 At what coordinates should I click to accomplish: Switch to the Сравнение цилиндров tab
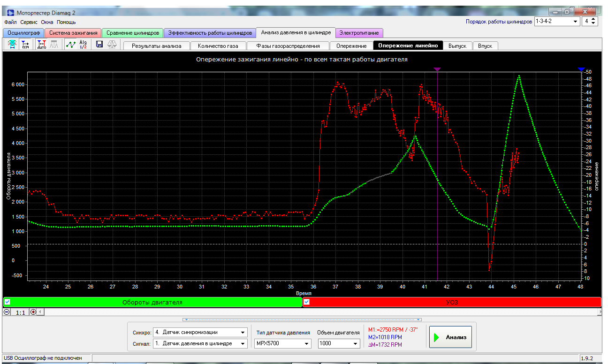(133, 33)
